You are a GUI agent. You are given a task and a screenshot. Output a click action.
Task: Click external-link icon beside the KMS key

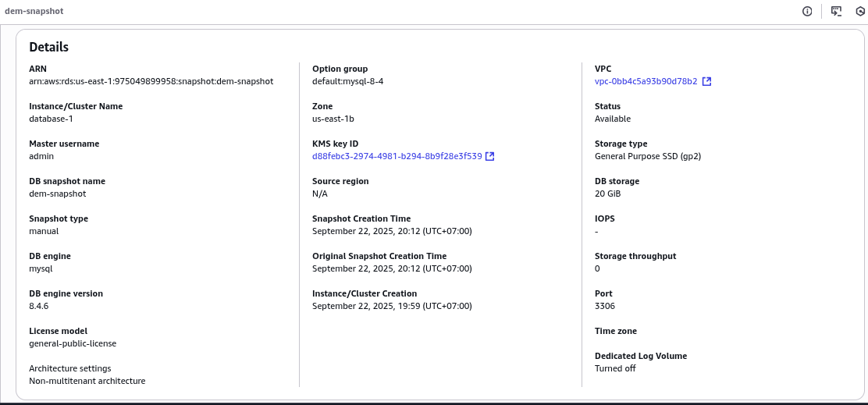click(x=490, y=156)
